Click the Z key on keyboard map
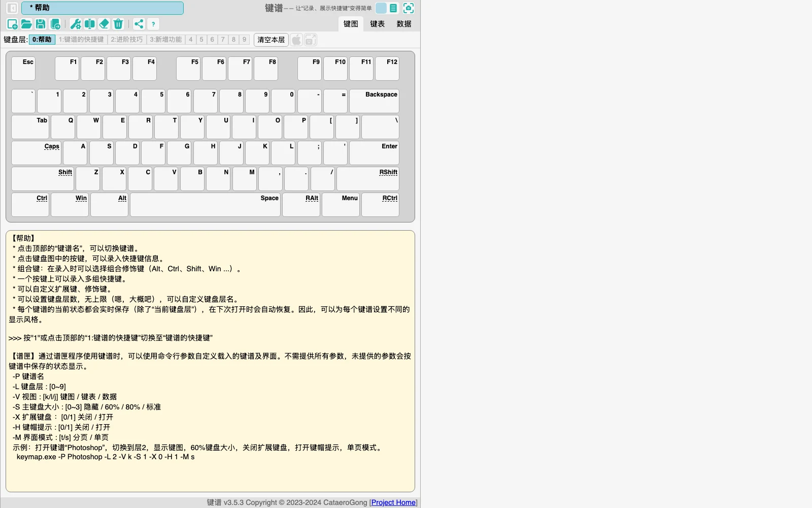 point(88,179)
